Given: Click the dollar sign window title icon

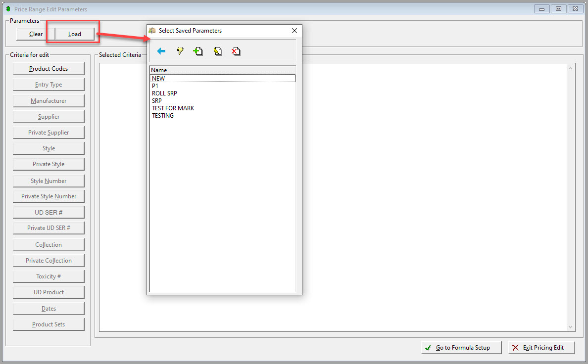Looking at the screenshot, I should (x=8, y=8).
